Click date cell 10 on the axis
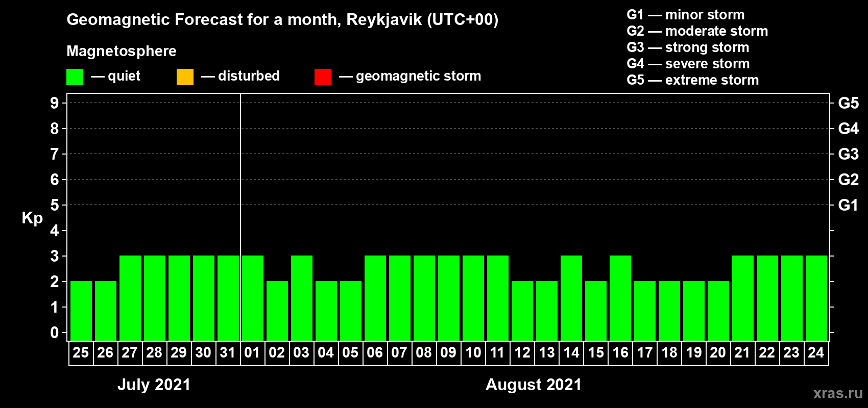868x408 pixels. pyautogui.click(x=473, y=353)
